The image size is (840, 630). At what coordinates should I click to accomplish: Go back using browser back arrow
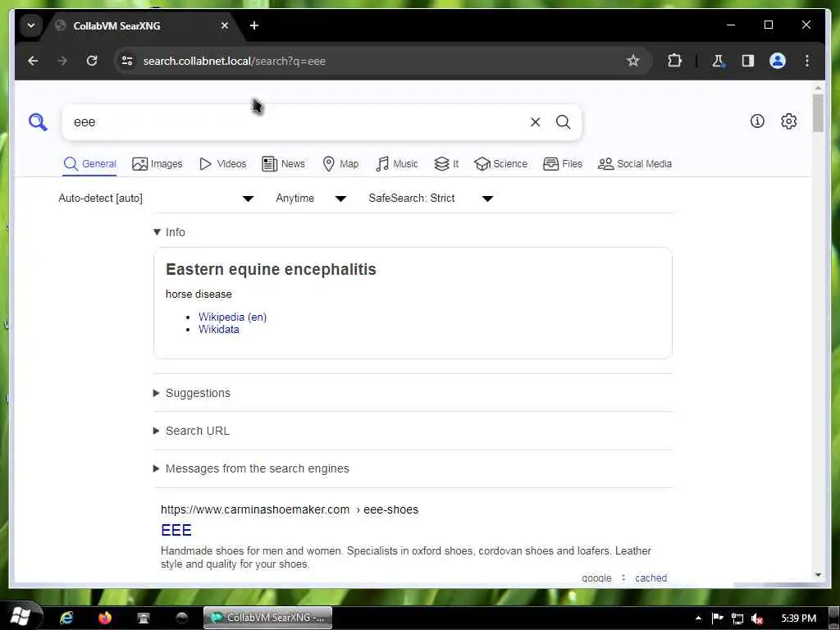(x=33, y=61)
